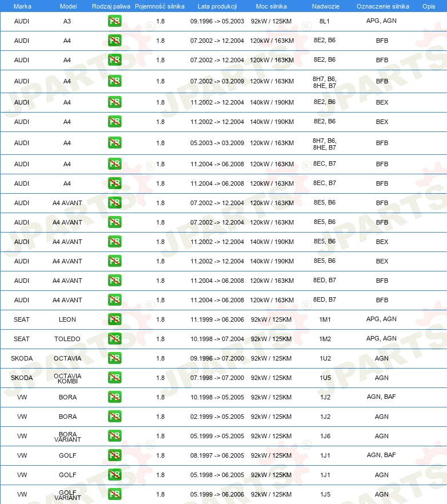Viewport: 447px width, 504px height.
Task: Select the LEON model cell
Action: [x=67, y=319]
